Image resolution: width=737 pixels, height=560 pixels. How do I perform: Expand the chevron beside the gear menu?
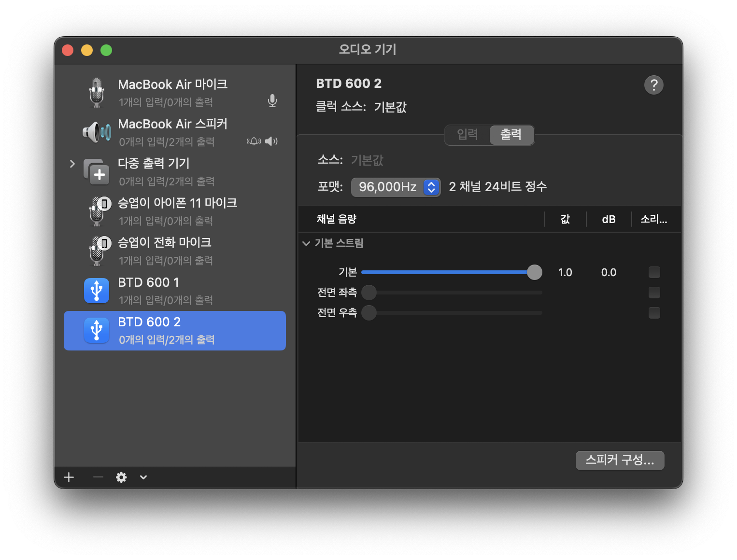point(143,477)
